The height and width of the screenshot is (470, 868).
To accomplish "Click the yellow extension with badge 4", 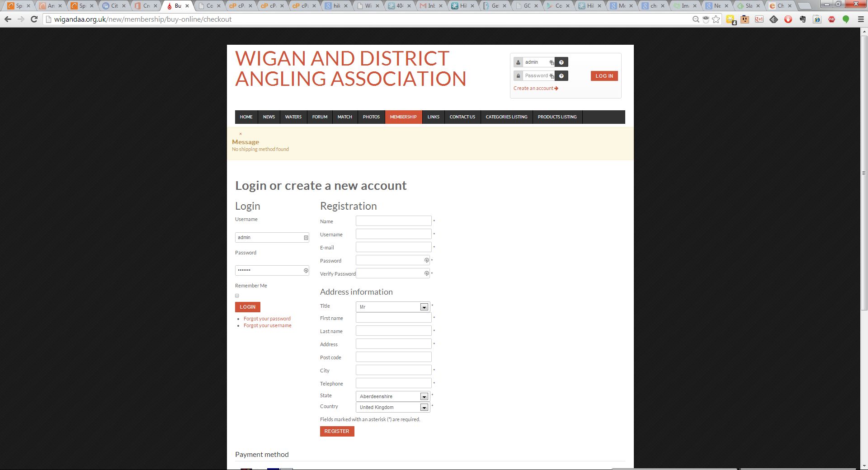I will [x=731, y=19].
